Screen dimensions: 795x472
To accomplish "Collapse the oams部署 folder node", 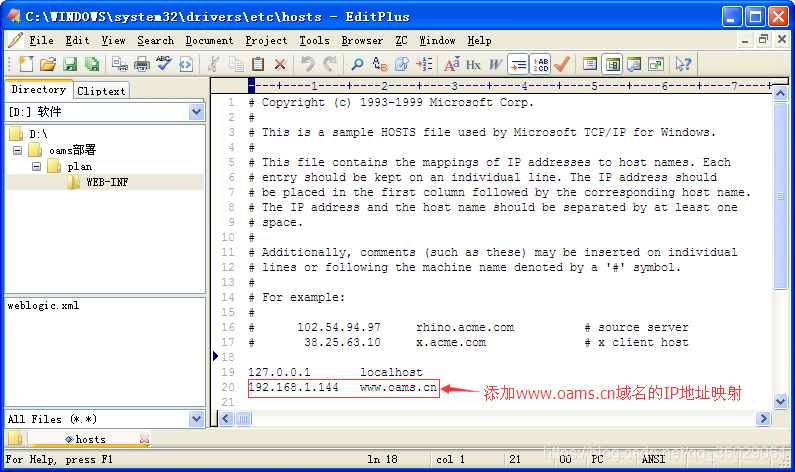I will pos(18,150).
